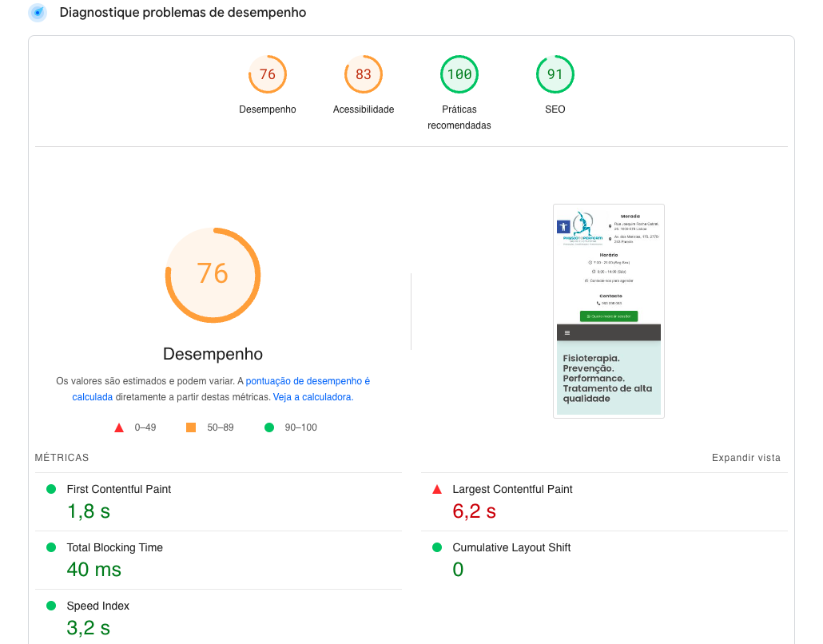Click the orange square 50–89 legend icon
Image resolution: width=823 pixels, height=644 pixels.
tap(191, 427)
